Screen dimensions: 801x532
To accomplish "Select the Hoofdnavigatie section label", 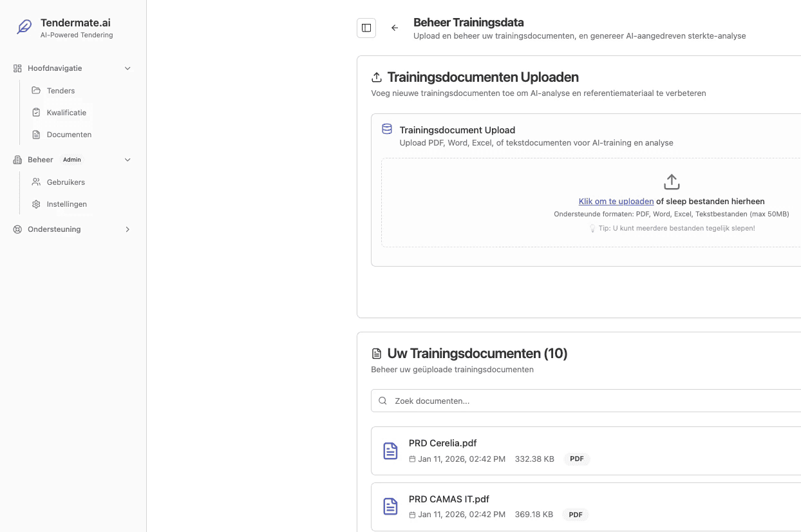I will tap(55, 68).
